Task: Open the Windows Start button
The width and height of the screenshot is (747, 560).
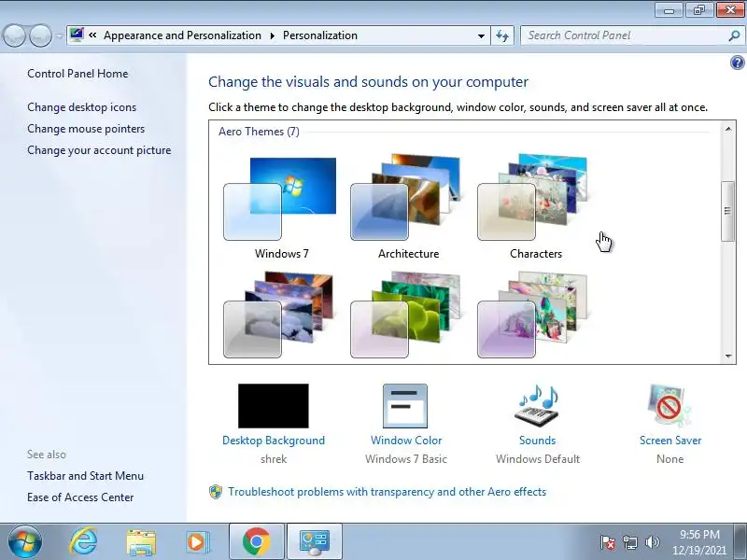Action: (x=25, y=542)
